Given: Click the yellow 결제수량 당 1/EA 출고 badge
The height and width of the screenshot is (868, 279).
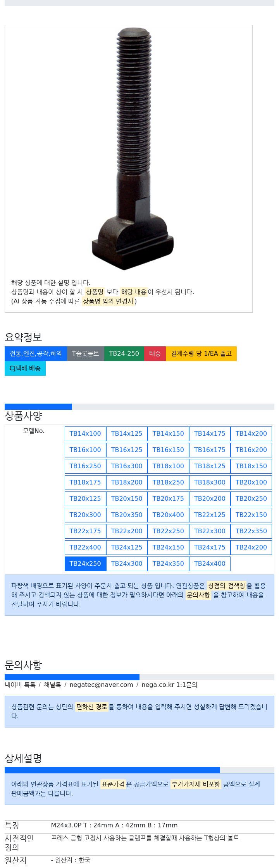Looking at the screenshot, I should pos(201,354).
